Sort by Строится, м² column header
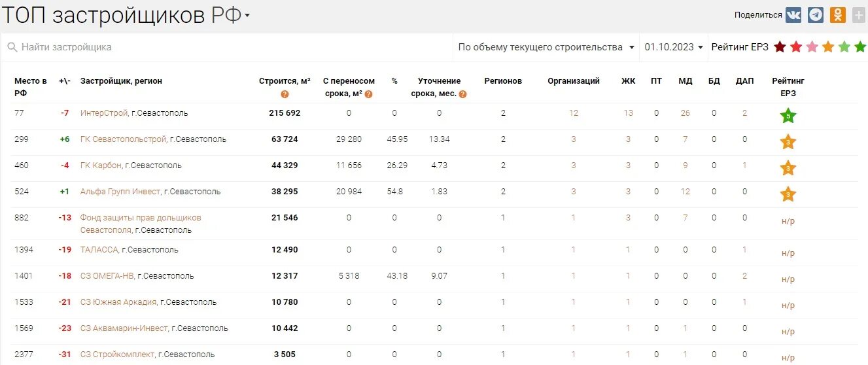Image resolution: width=868 pixels, height=365 pixels. (285, 81)
